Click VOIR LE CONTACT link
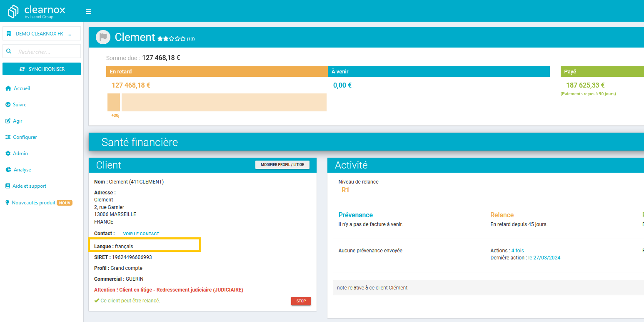This screenshot has height=322, width=644. [141, 234]
